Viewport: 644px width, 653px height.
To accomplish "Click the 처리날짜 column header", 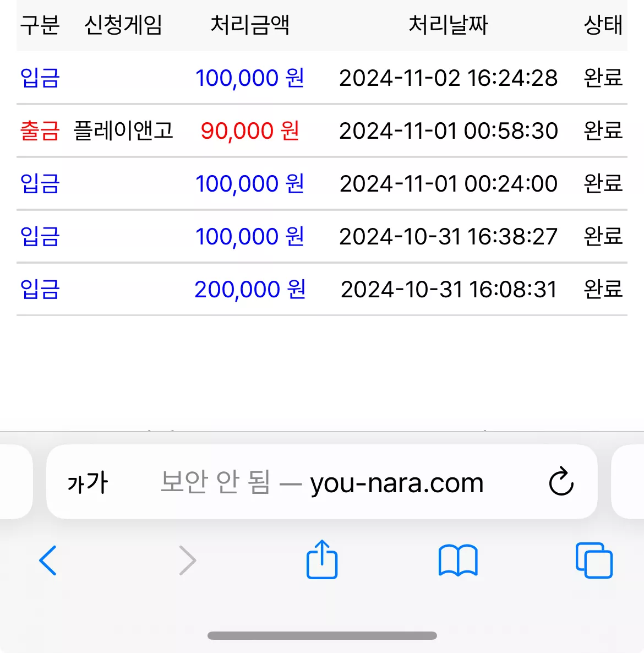I will (x=448, y=25).
